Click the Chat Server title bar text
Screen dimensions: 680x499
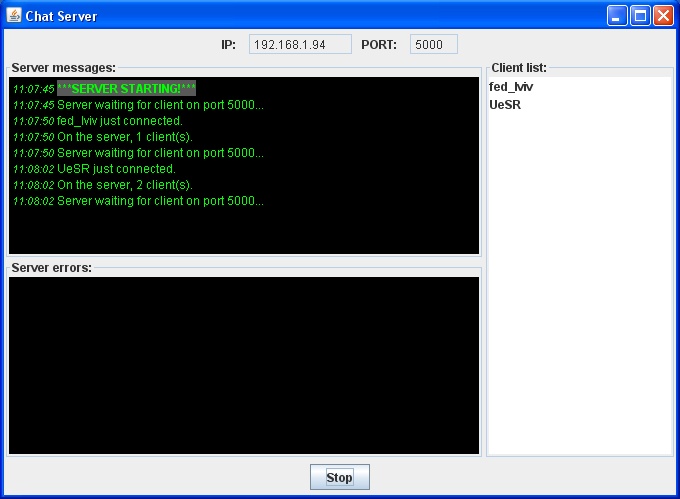[x=61, y=15]
